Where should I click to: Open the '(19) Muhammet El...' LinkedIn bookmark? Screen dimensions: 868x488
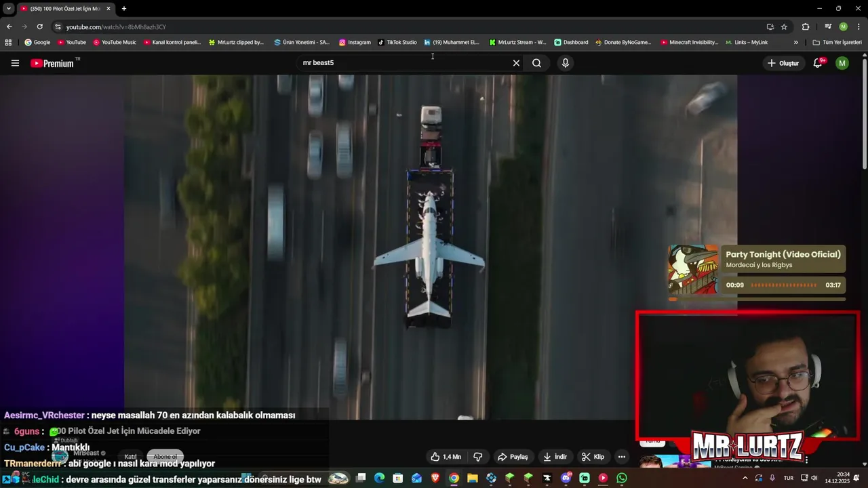point(452,42)
